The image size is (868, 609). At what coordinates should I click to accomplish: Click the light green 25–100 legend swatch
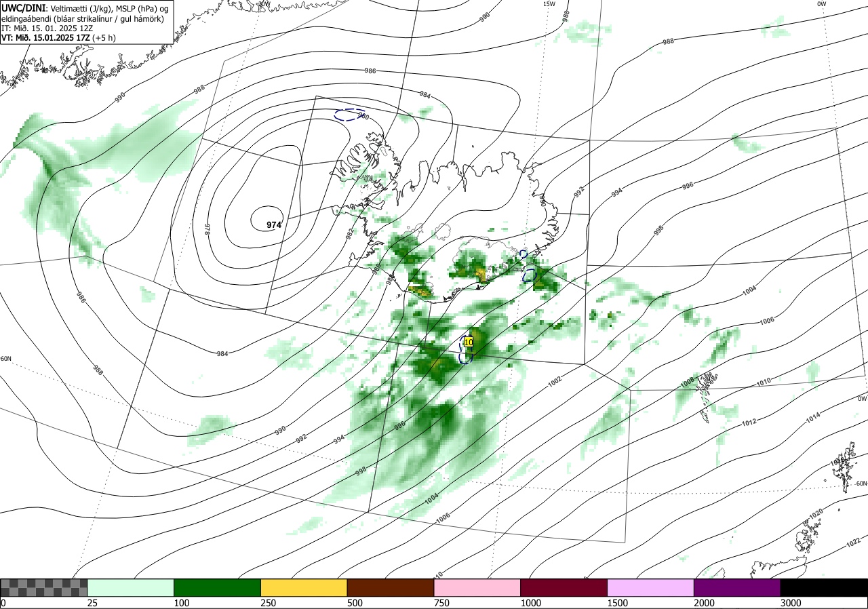130,587
